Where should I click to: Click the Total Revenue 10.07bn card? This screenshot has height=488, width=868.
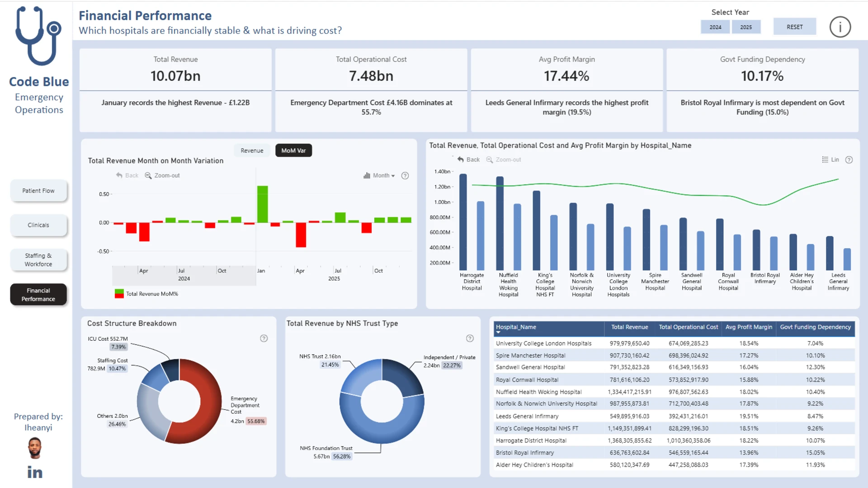(x=175, y=90)
